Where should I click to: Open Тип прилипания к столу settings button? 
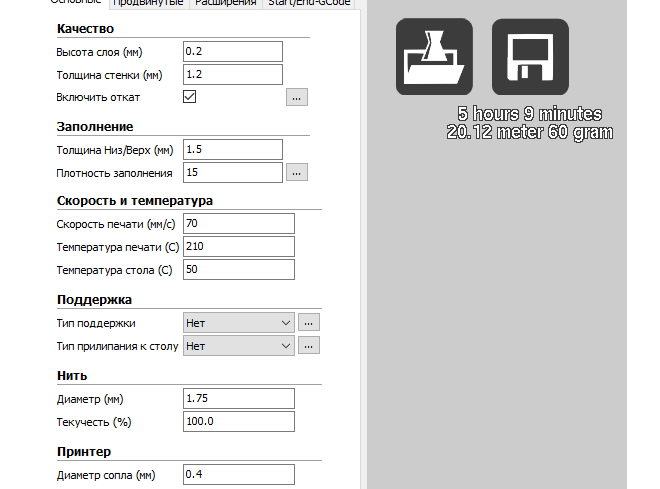[x=309, y=346]
